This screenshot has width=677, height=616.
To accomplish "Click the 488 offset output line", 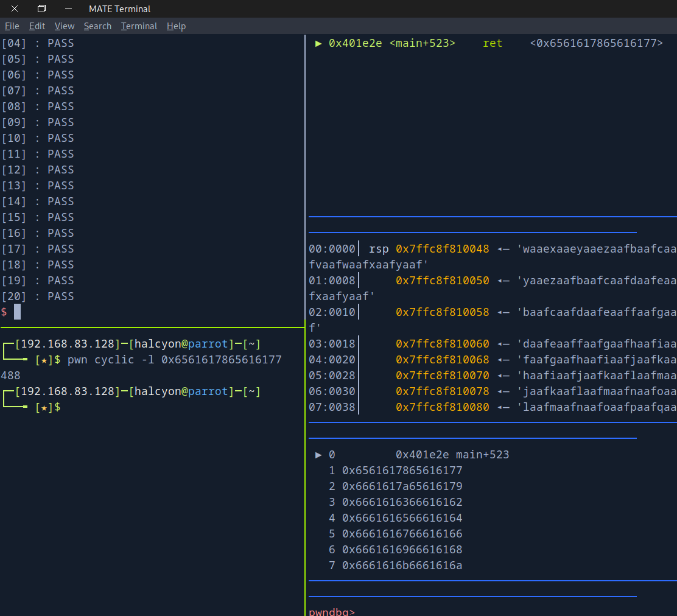I will [11, 376].
